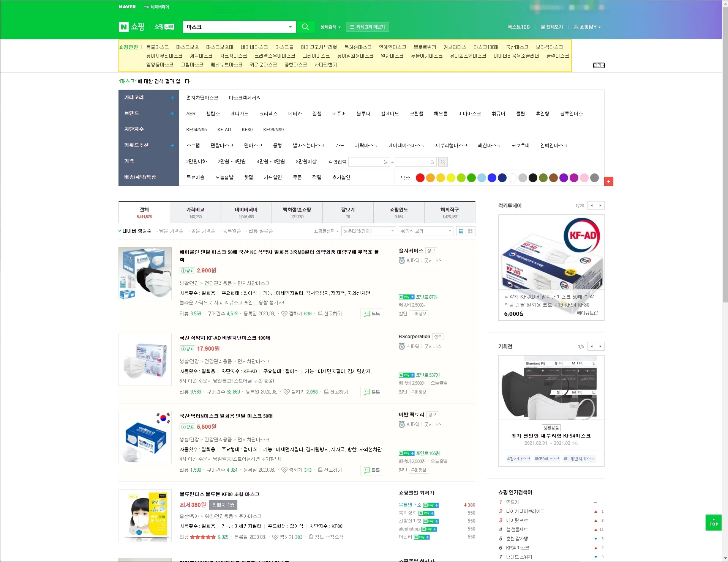Report the 에이클린 listing via 신고하기

coord(330,314)
